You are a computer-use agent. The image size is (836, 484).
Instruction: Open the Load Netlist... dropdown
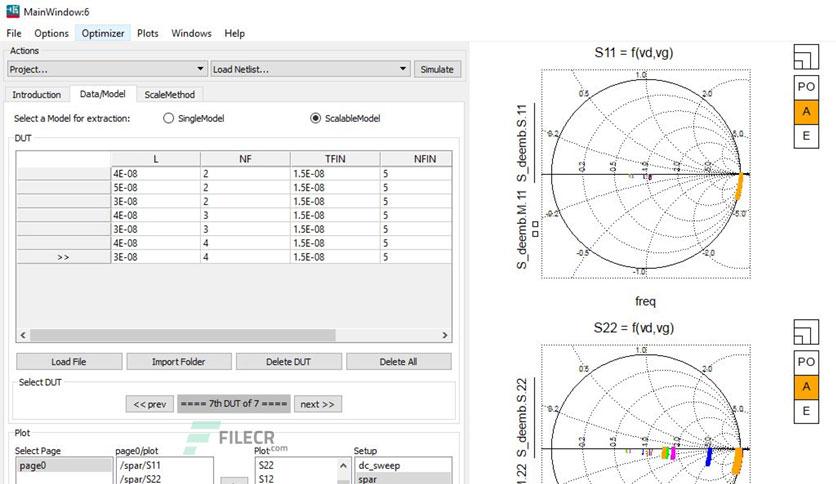click(310, 69)
